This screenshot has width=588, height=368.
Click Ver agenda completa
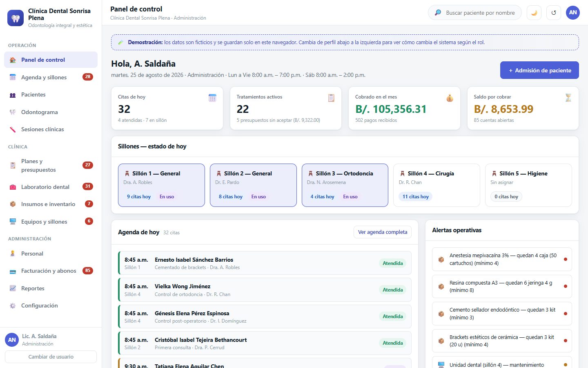(383, 232)
